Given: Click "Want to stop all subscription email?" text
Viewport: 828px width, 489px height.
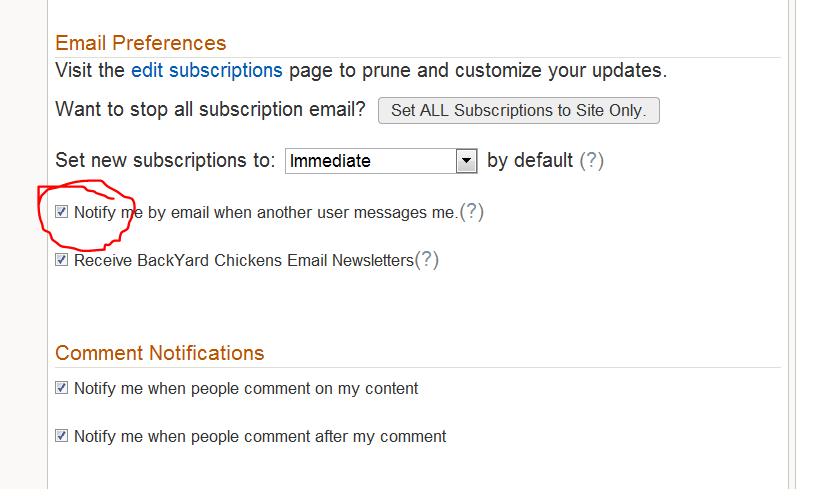Looking at the screenshot, I should click(x=211, y=109).
